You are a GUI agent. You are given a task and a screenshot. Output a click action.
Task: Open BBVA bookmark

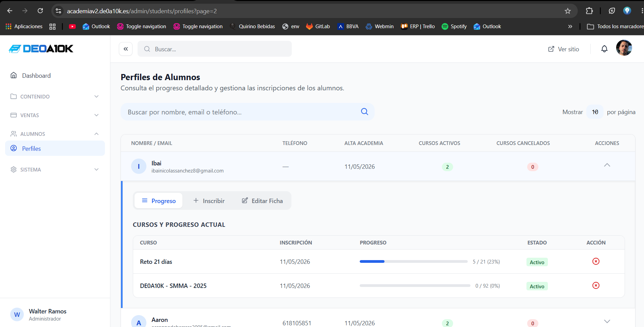point(348,26)
